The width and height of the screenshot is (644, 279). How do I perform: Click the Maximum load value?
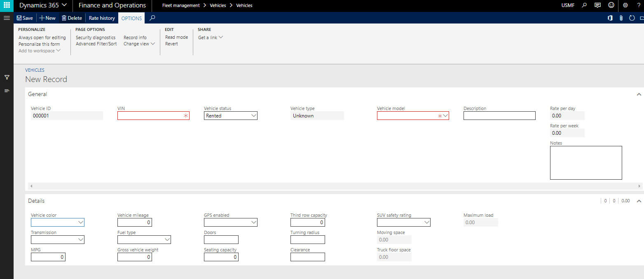click(x=481, y=223)
